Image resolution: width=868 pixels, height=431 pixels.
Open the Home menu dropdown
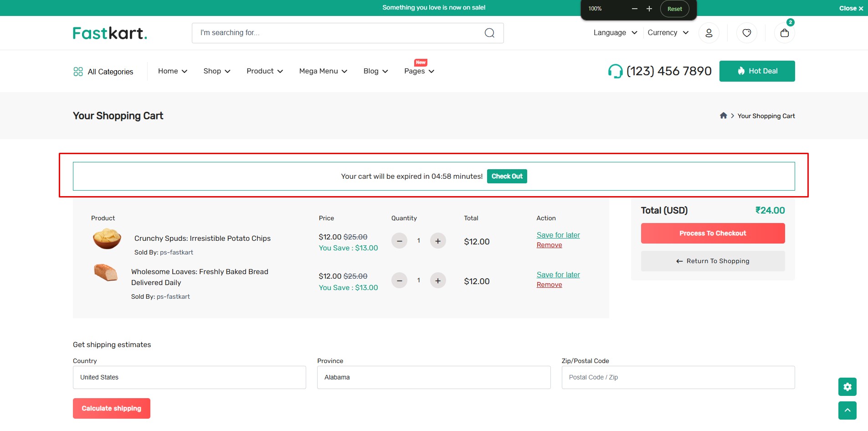click(x=173, y=71)
